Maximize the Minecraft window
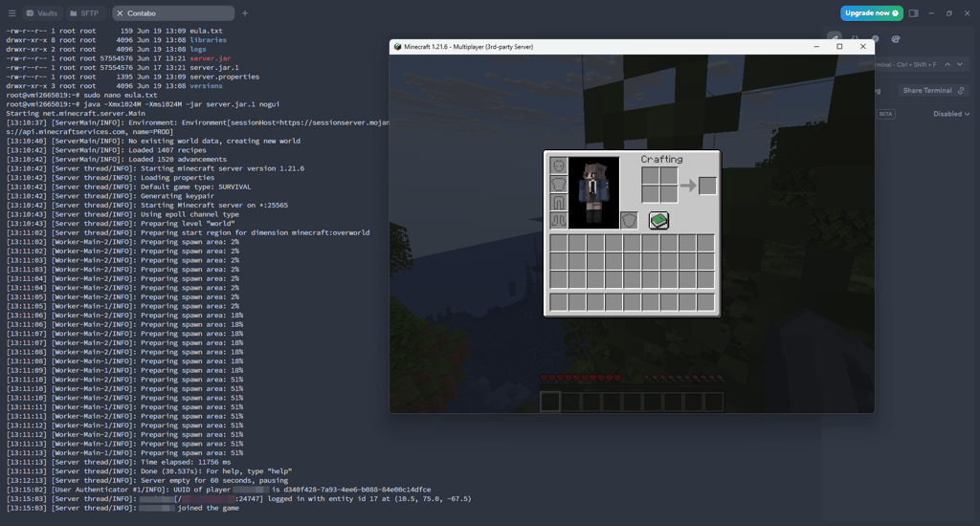 (839, 46)
